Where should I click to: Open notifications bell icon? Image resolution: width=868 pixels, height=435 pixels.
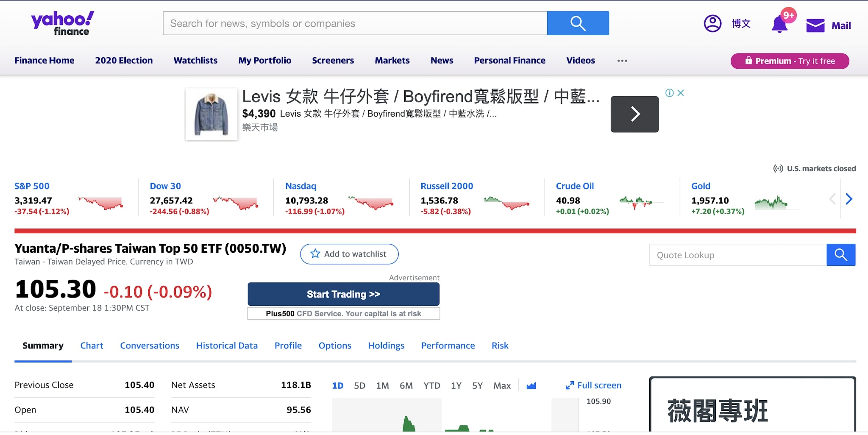(779, 25)
